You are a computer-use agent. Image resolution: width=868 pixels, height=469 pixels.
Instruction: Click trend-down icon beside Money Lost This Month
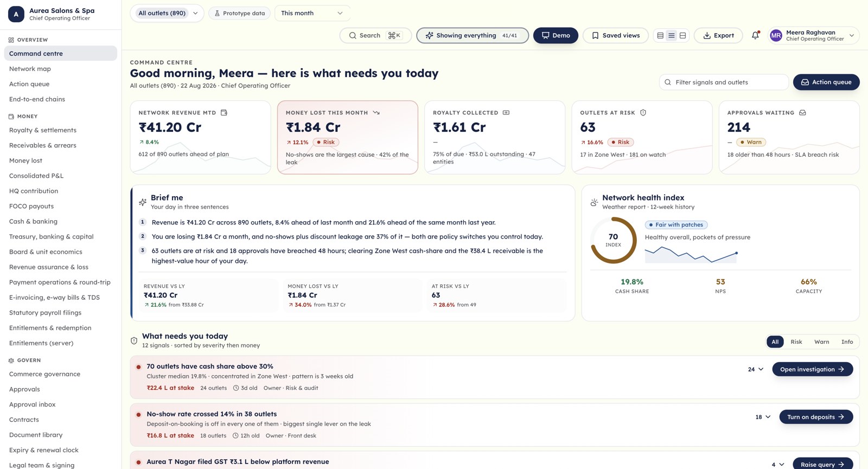point(376,113)
